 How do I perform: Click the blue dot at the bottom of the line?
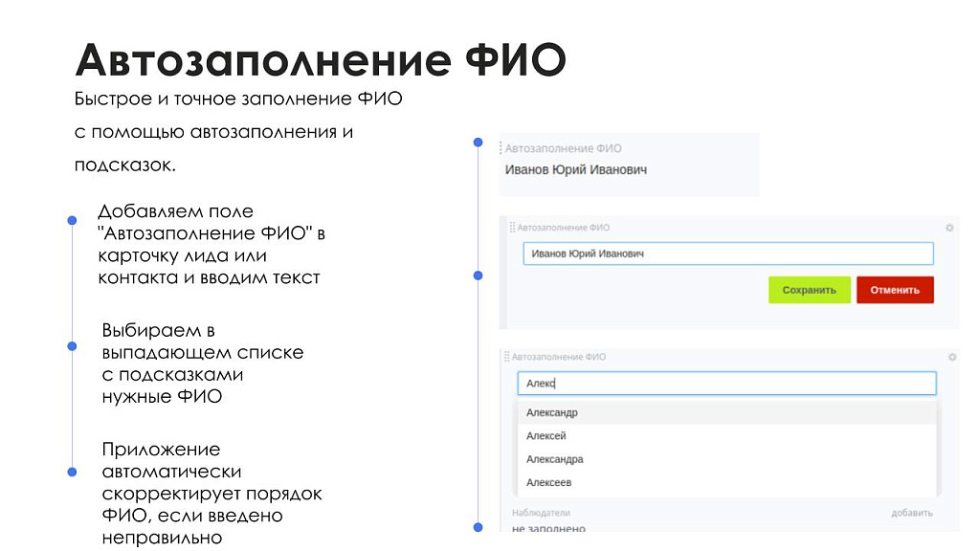[x=477, y=525]
